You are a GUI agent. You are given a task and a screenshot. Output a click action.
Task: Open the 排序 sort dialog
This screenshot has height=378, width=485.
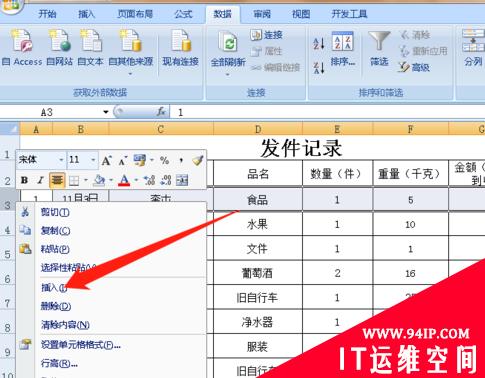tap(343, 48)
